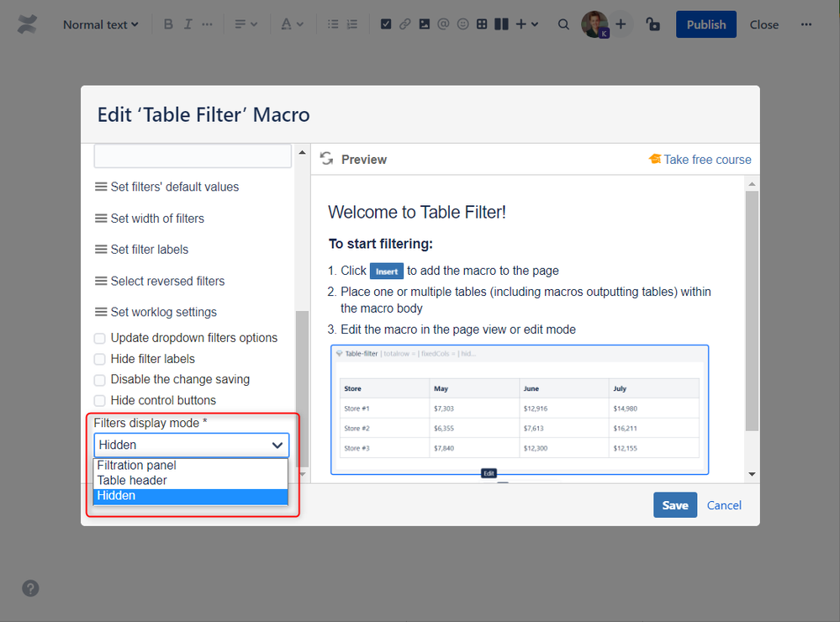This screenshot has height=622, width=840.
Task: Open Filters display mode dropdown
Action: click(191, 445)
